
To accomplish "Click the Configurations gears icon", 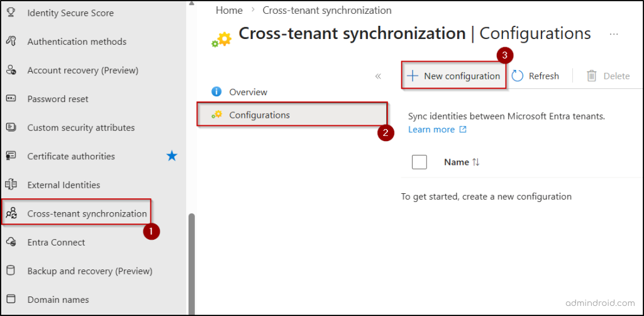I will coord(216,115).
